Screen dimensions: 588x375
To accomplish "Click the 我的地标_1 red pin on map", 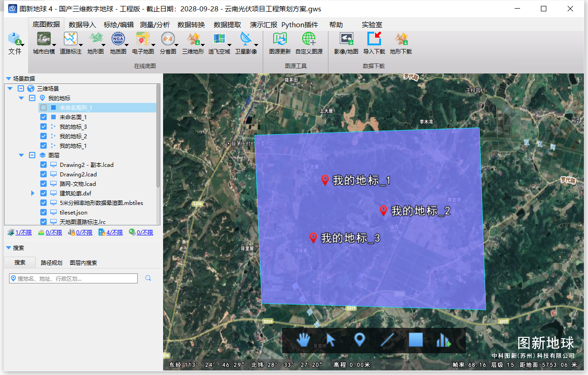I will coord(325,180).
